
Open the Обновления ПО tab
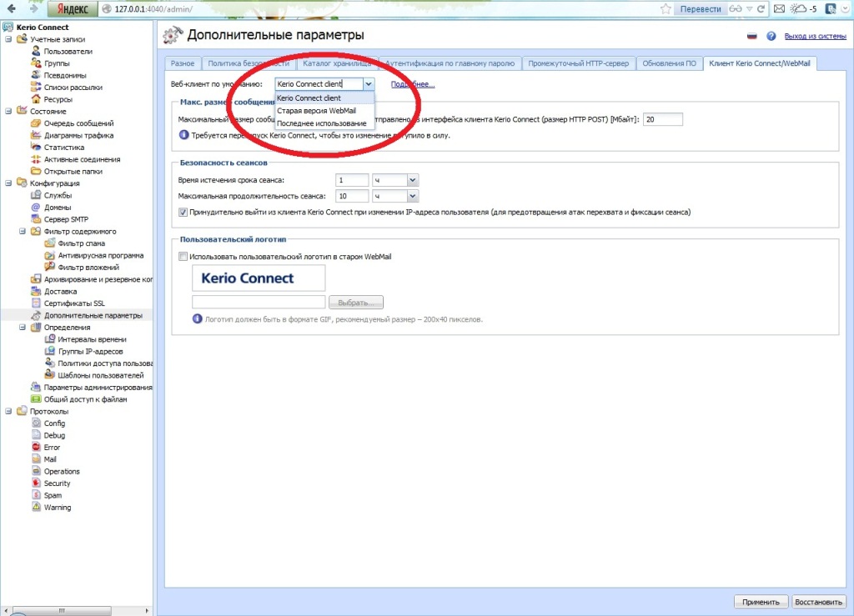click(670, 63)
